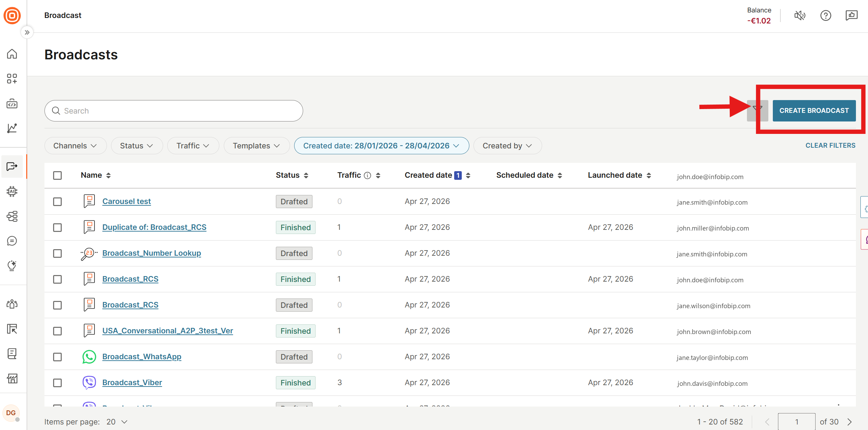This screenshot has width=868, height=430.
Task: Open the Created date range filter
Action: pos(381,146)
